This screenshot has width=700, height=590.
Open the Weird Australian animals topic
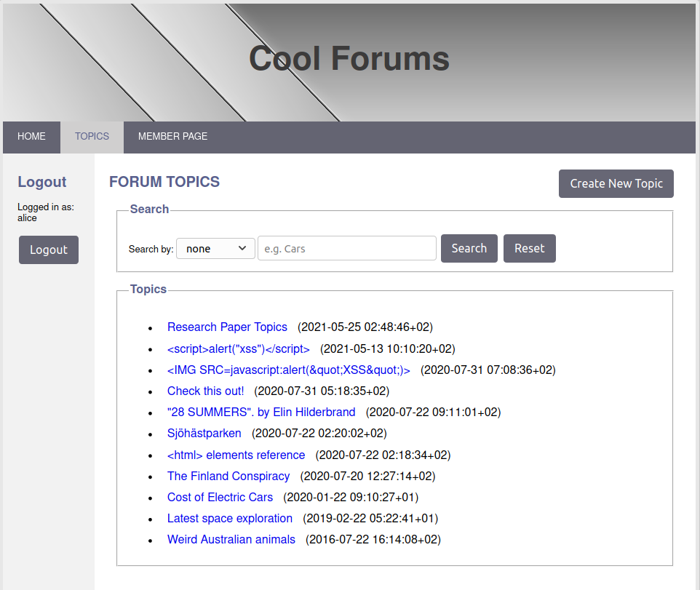pos(231,540)
